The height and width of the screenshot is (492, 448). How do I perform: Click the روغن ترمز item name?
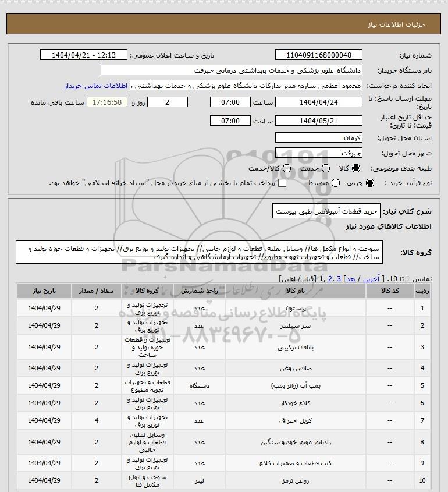pyautogui.click(x=296, y=481)
